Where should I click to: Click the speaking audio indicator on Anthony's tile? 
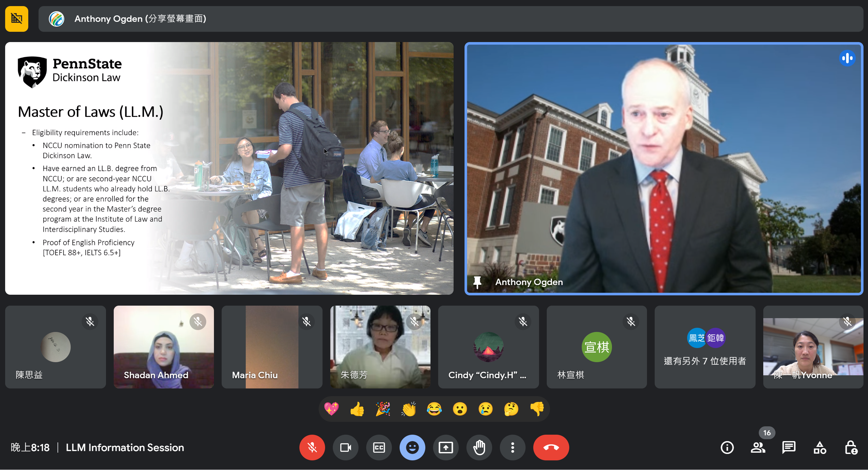(x=847, y=58)
